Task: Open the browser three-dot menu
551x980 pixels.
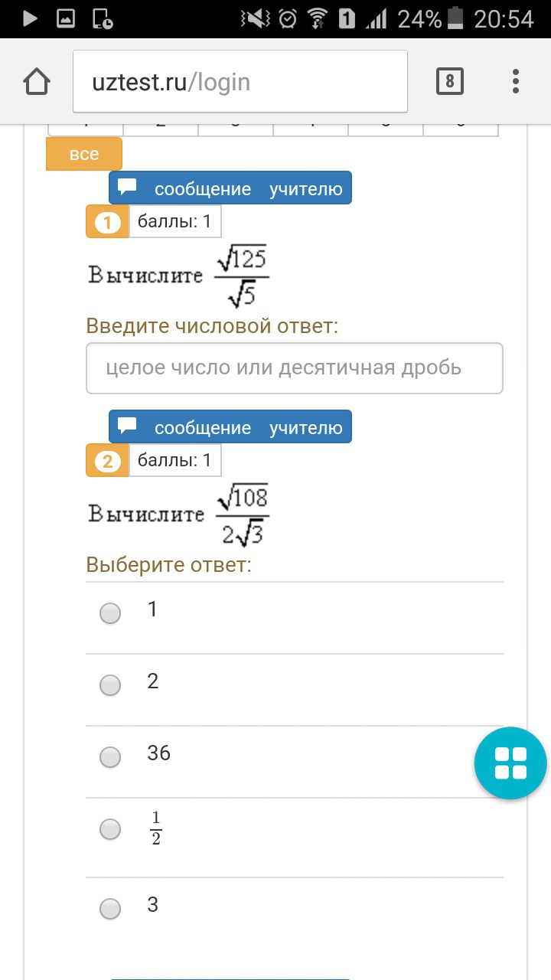Action: pyautogui.click(x=515, y=81)
